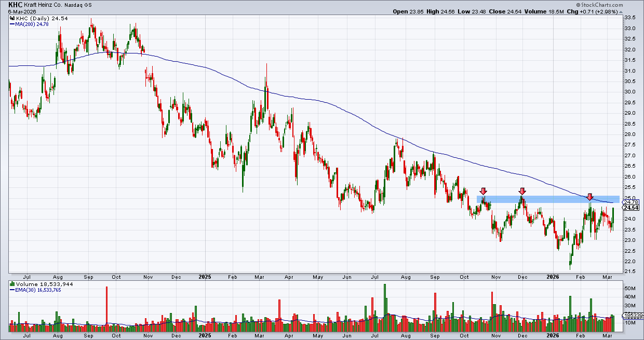Click the 32.0 price axis label
The height and width of the screenshot is (340, 644).
(x=629, y=49)
